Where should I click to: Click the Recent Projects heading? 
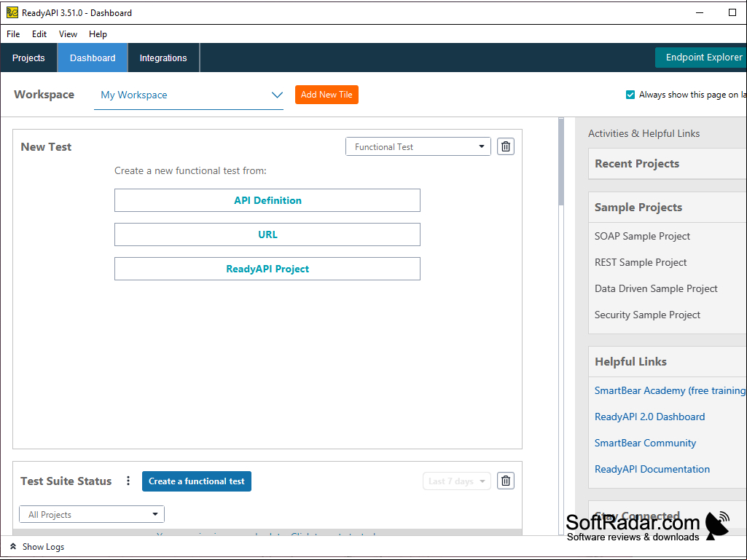pos(637,164)
